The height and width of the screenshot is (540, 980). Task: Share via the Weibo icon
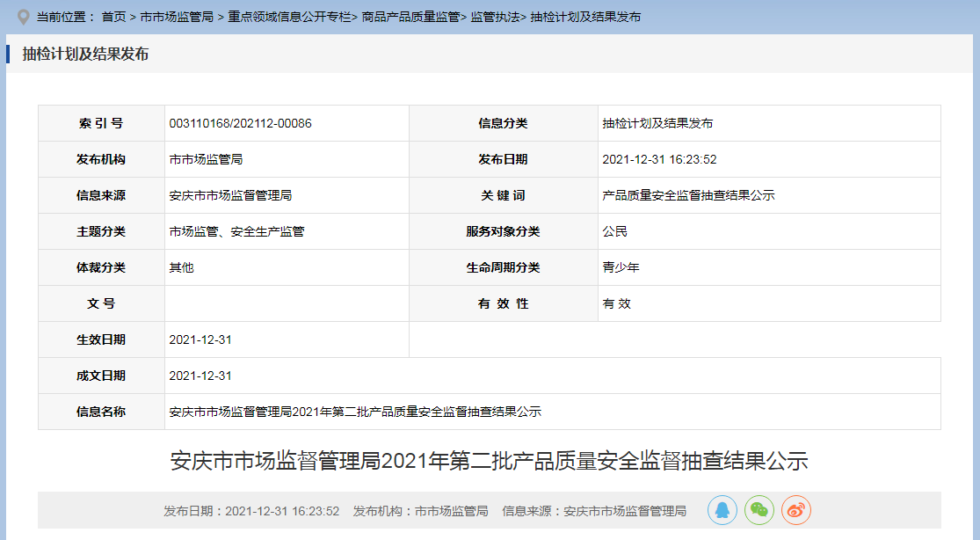pyautogui.click(x=795, y=510)
